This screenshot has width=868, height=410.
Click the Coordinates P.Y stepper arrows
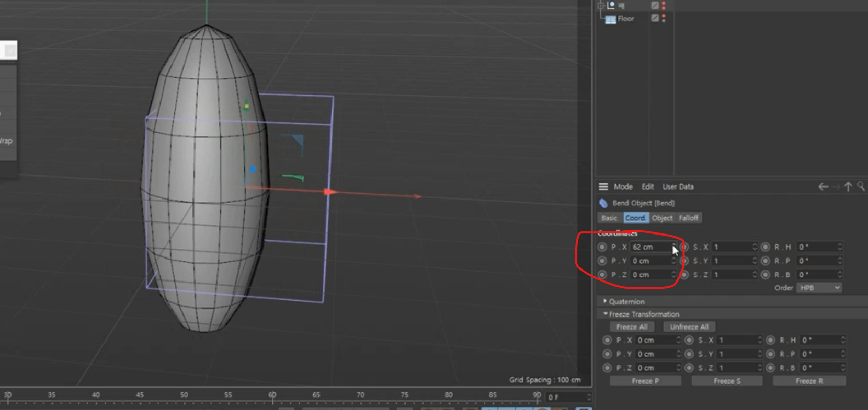coord(673,261)
